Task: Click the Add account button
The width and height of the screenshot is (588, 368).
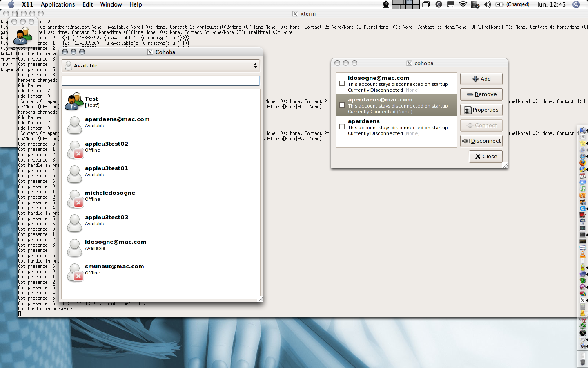Action: (x=481, y=79)
